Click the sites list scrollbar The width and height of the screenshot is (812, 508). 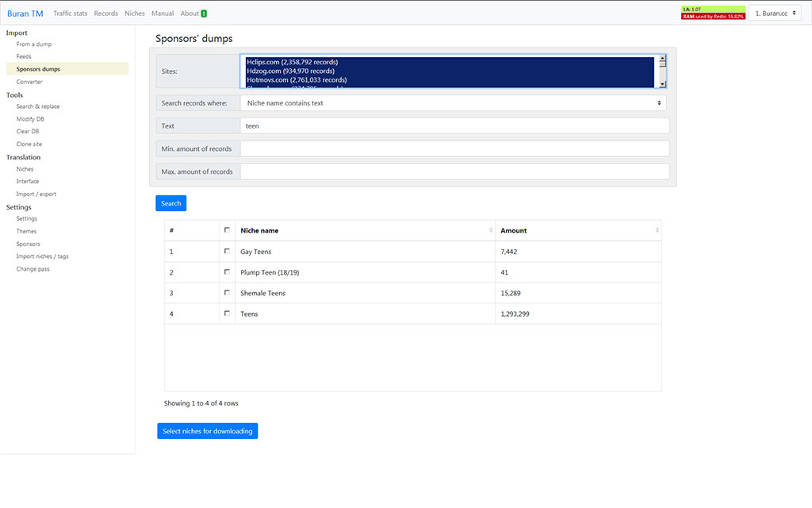662,71
